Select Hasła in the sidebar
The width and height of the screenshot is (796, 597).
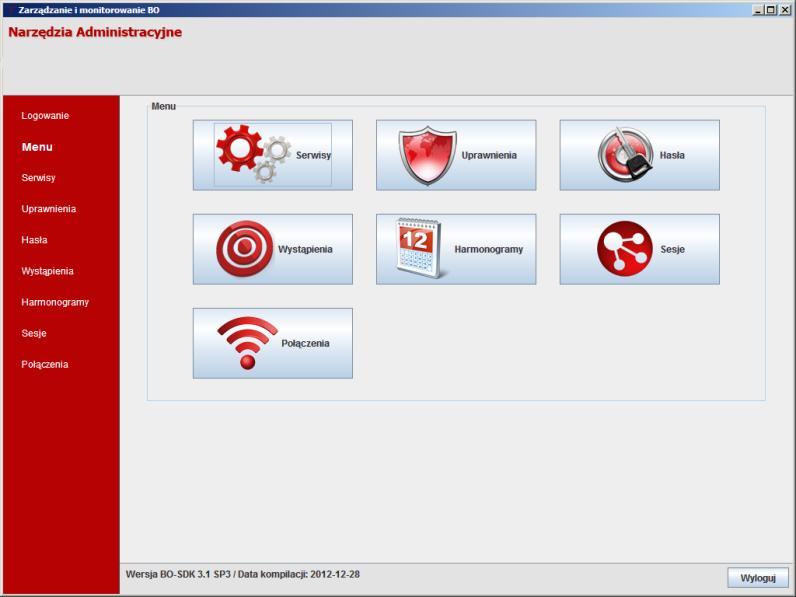point(35,240)
